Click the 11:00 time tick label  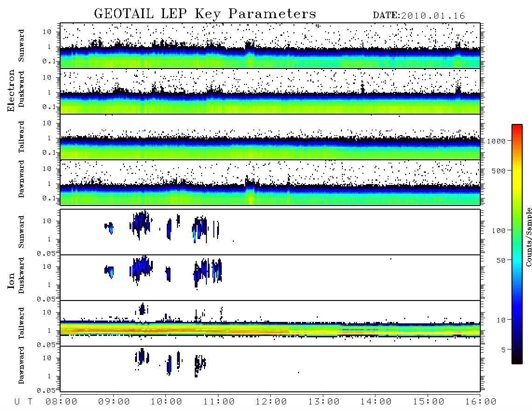point(219,402)
